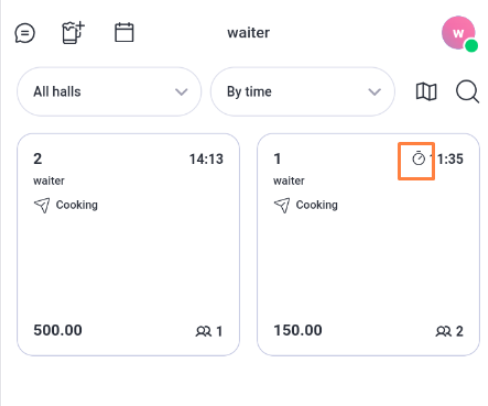Click the stopwatch timer icon on order 1

418,158
